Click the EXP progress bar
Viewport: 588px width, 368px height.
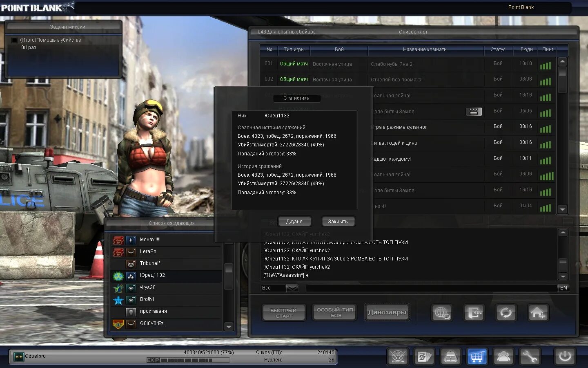188,360
